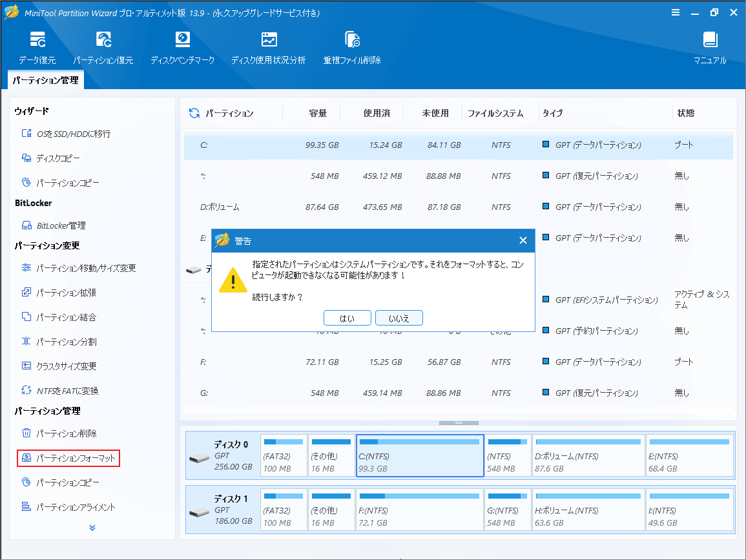Sort by the ファイルシステム column header

pyautogui.click(x=495, y=113)
